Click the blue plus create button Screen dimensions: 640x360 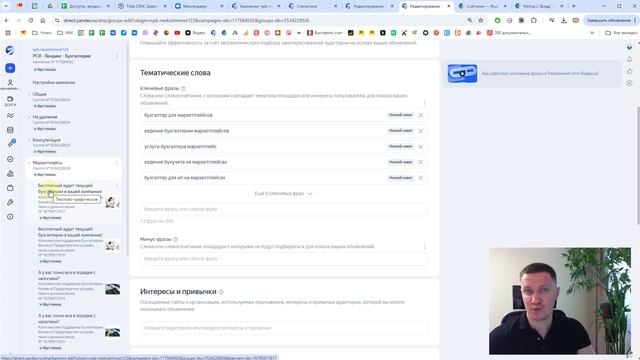(x=10, y=68)
